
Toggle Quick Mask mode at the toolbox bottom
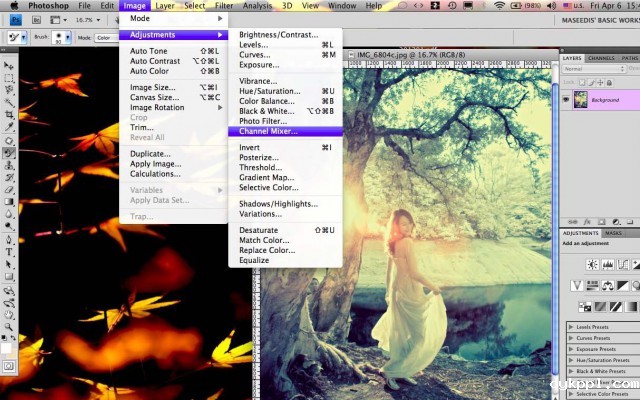pos(9,367)
